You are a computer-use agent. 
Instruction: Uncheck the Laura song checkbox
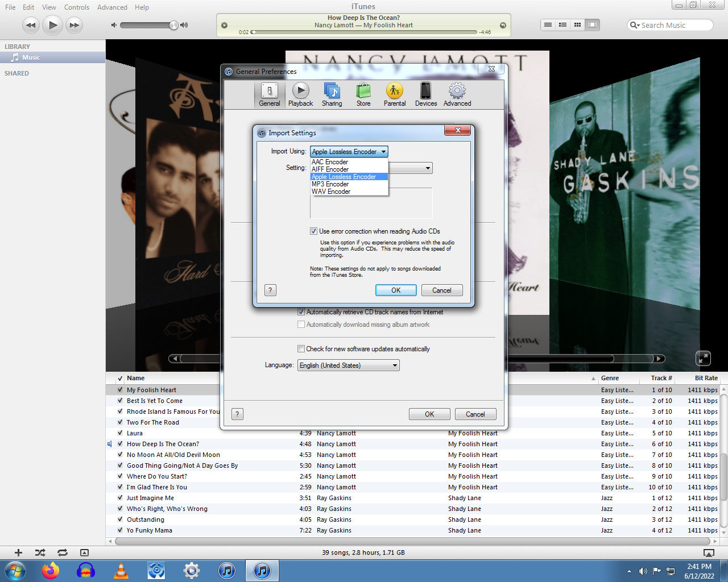pos(120,433)
